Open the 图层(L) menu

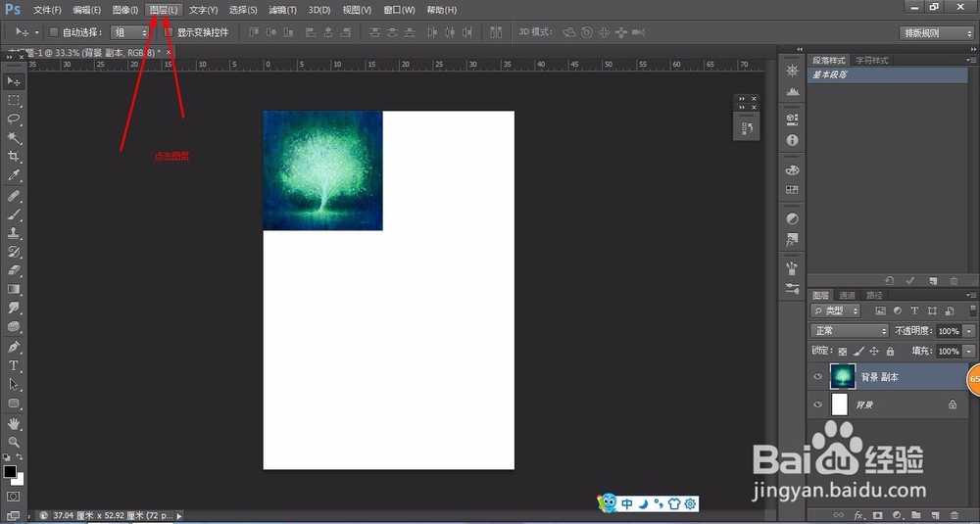(x=164, y=10)
